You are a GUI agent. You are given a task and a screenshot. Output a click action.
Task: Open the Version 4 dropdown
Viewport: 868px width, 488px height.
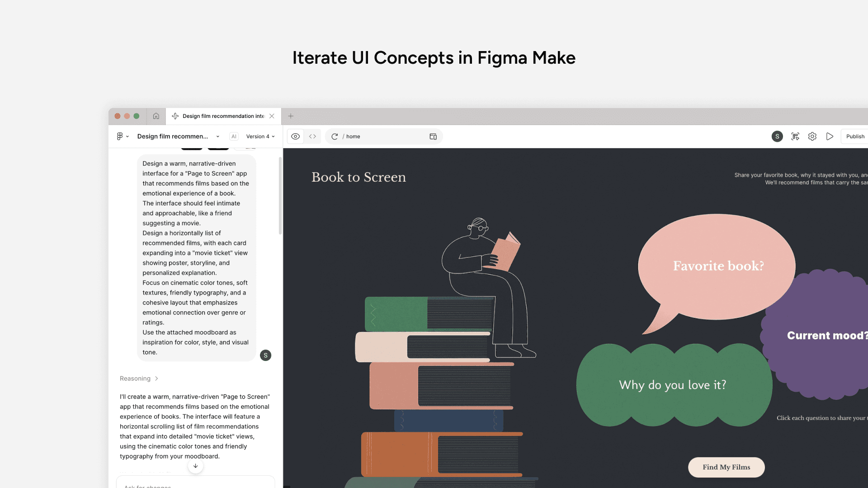(260, 136)
